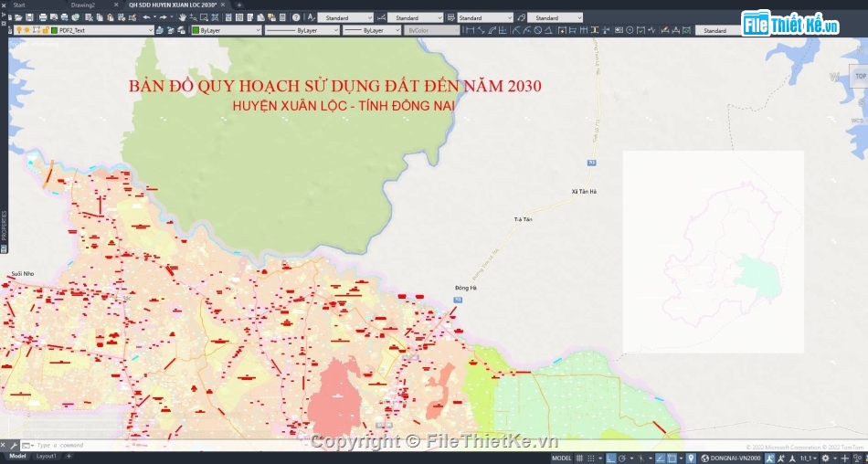The width and height of the screenshot is (868, 464).
Task: Switch to the Drawing2 tab
Action: (x=83, y=5)
